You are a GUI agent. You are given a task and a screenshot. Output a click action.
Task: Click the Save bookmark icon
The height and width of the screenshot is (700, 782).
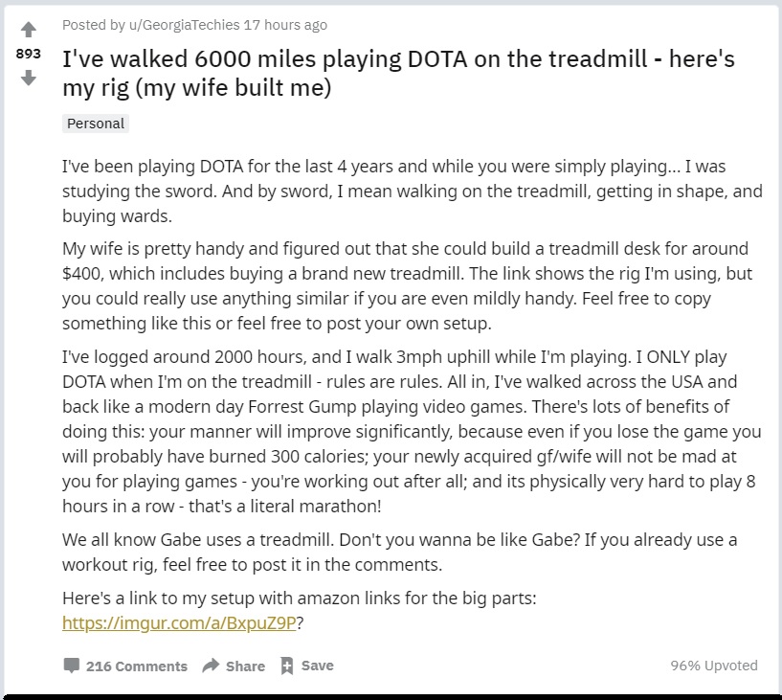[x=286, y=666]
